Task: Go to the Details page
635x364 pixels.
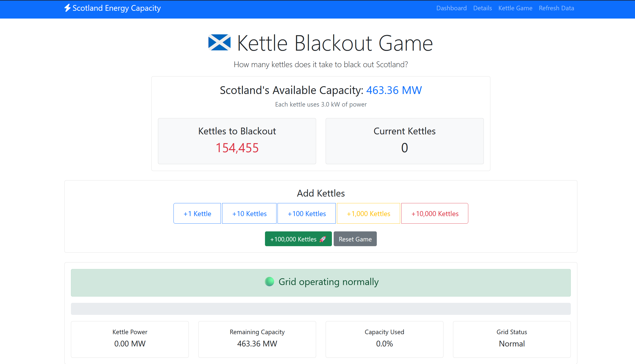Action: [x=482, y=8]
